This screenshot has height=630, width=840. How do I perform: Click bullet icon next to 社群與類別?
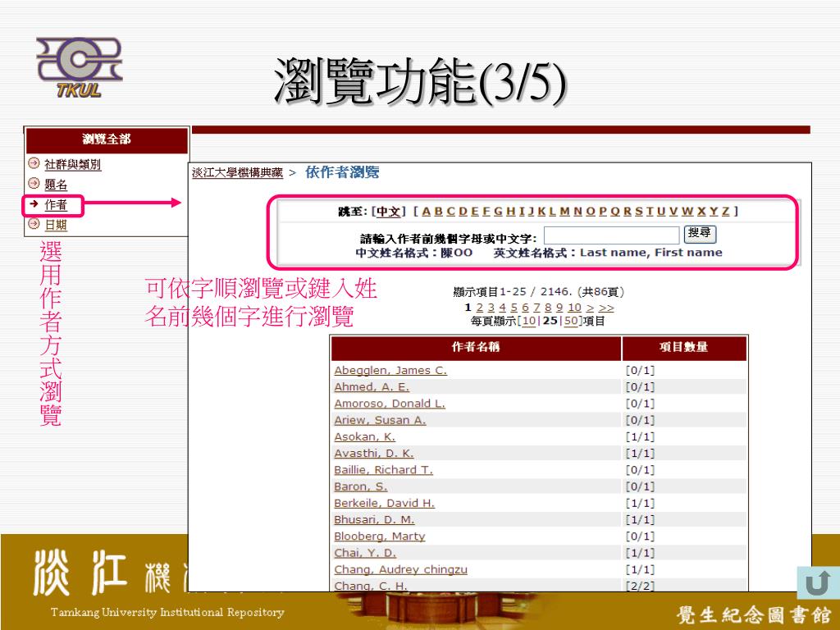coord(34,163)
